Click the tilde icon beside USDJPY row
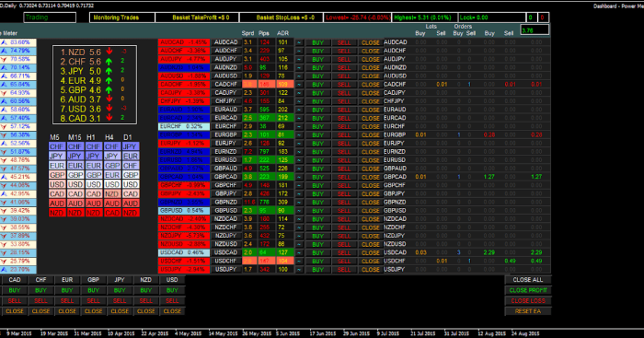 (299, 269)
